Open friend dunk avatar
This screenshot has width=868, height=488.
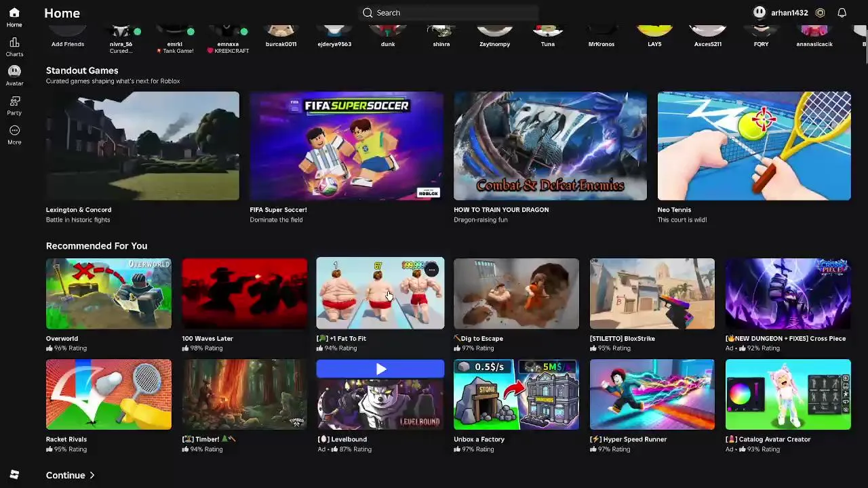pos(388,32)
